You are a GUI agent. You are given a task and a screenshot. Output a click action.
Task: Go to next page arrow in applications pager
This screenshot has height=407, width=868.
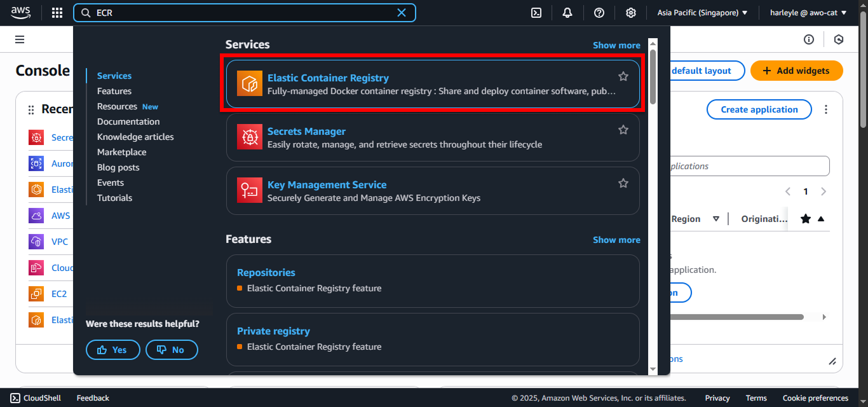click(824, 191)
